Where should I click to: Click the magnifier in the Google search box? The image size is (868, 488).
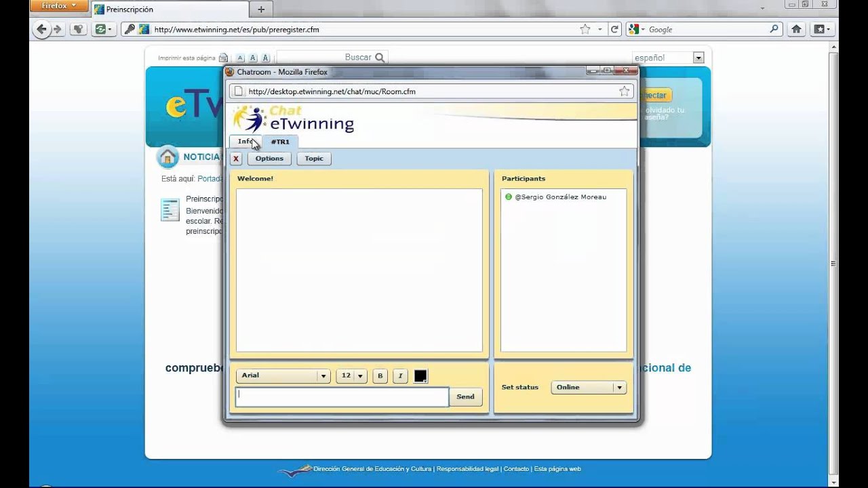click(x=774, y=29)
